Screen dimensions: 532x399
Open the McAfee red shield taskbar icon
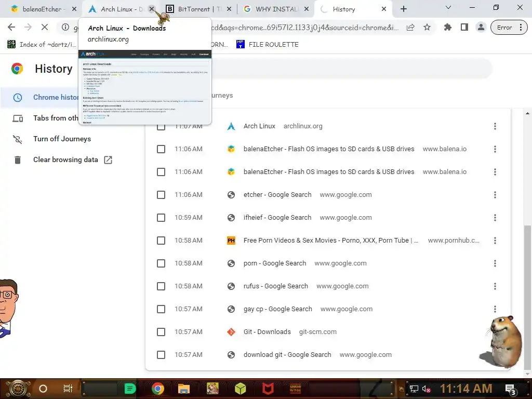click(268, 389)
